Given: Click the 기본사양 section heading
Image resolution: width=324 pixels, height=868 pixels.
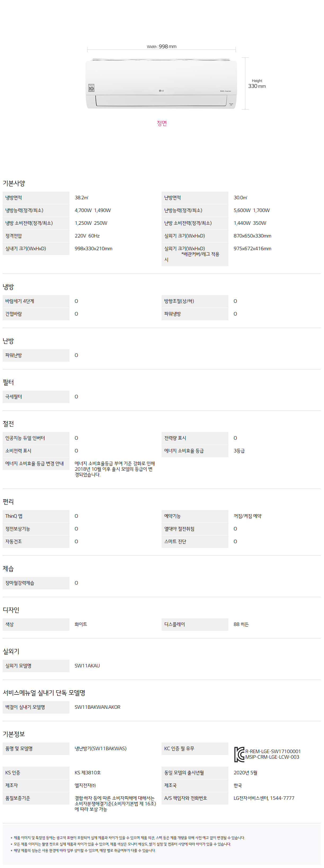Looking at the screenshot, I should point(14,183).
